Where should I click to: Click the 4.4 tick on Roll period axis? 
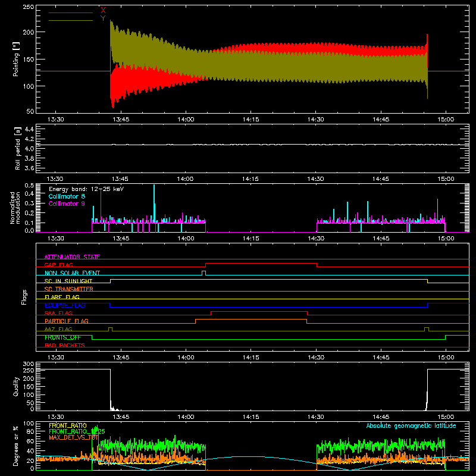click(x=29, y=129)
